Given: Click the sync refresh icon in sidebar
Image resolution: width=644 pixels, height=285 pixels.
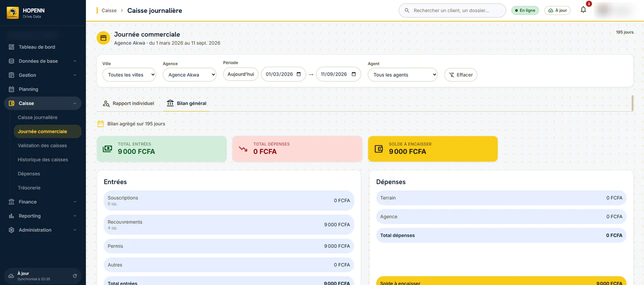Looking at the screenshot, I should click(75, 276).
